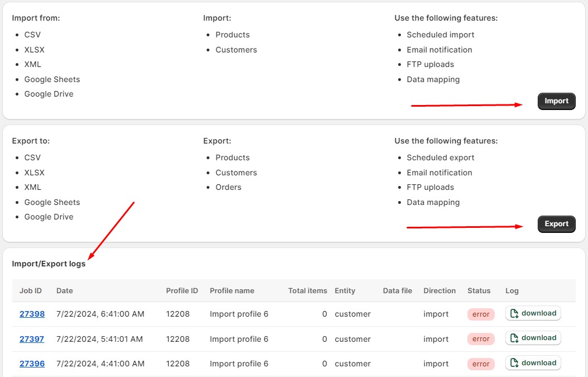Click the Profile name column header
The height and width of the screenshot is (377, 588).
(x=232, y=290)
